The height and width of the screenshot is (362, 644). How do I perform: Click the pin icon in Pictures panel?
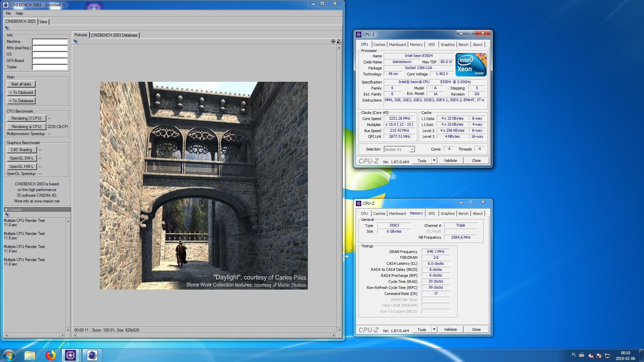[76, 42]
